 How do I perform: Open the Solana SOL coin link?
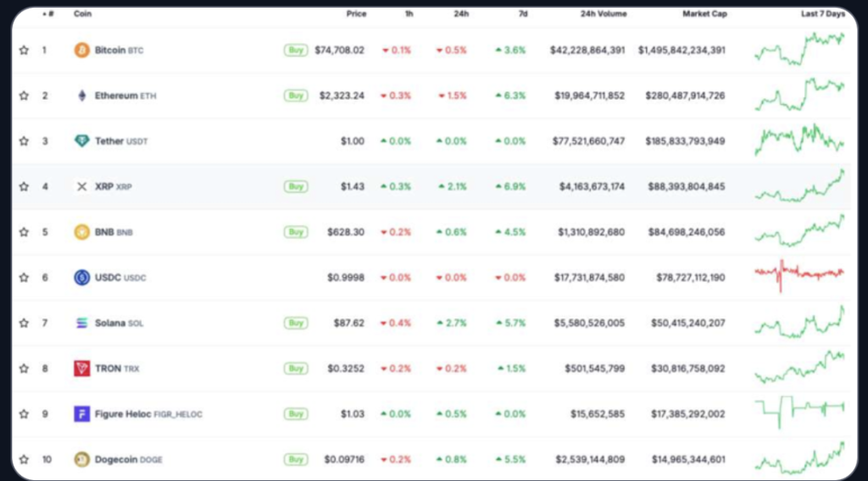pos(119,323)
